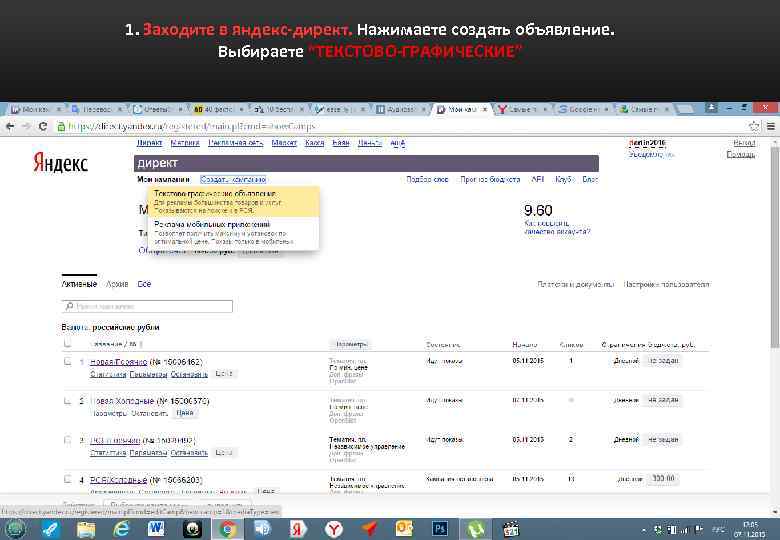Image resolution: width=780 pixels, height=540 pixels.
Task: Click Остановить under campaign № 15006462
Action: [189, 374]
